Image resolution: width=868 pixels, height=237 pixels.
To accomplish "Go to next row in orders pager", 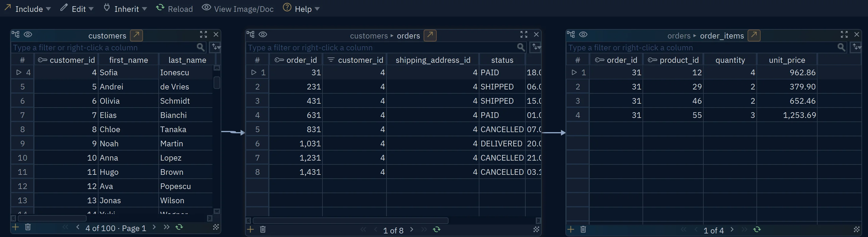I will [x=412, y=230].
